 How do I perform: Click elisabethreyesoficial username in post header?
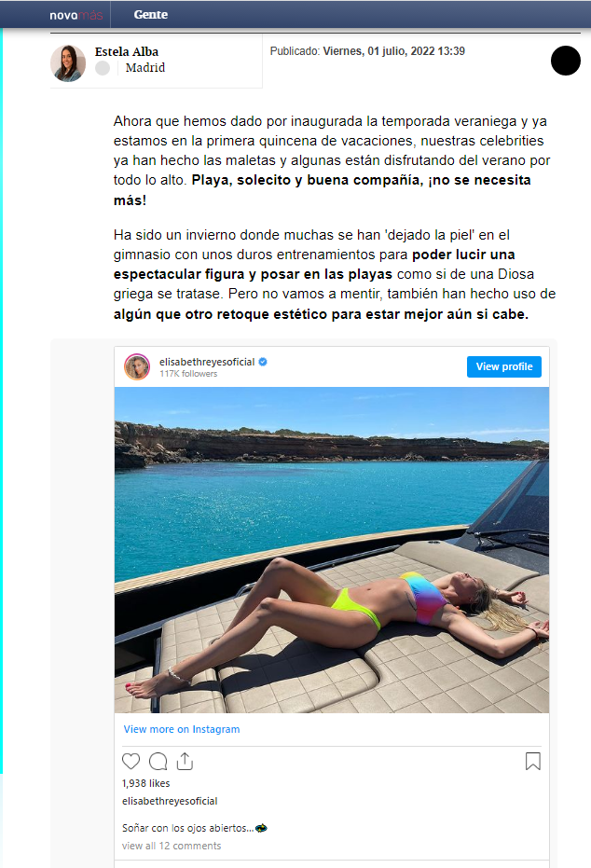coord(207,362)
